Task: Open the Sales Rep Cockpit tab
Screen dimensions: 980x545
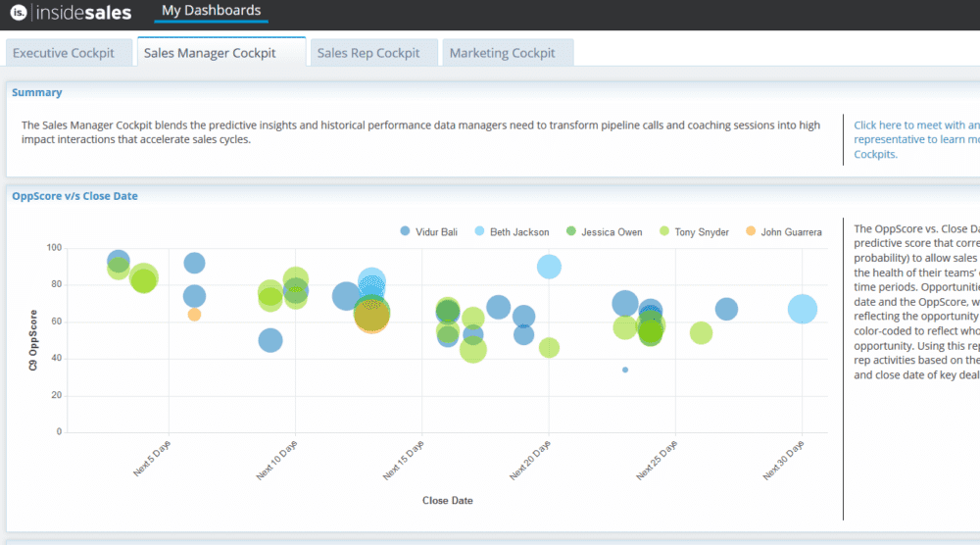Action: [368, 53]
